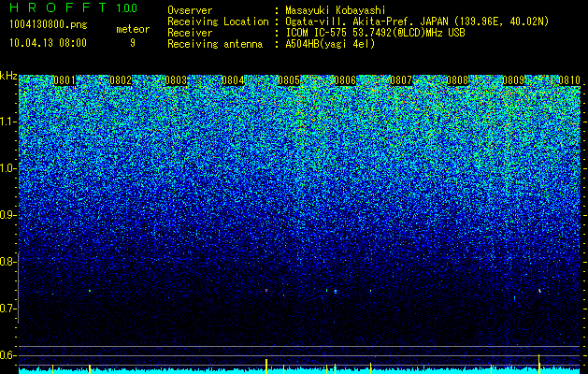Click the 0809 time label

pos(513,80)
